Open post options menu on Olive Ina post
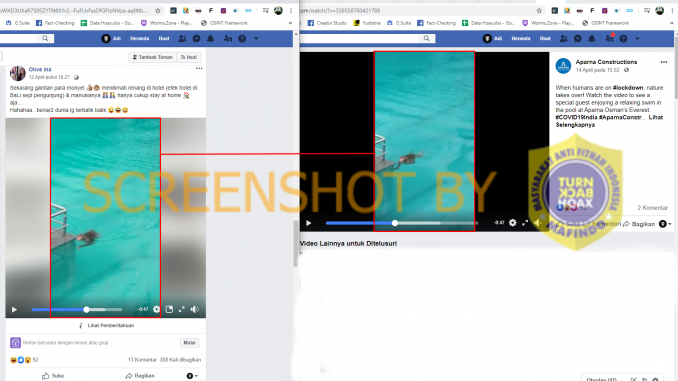This screenshot has width=678, height=381. [199, 68]
